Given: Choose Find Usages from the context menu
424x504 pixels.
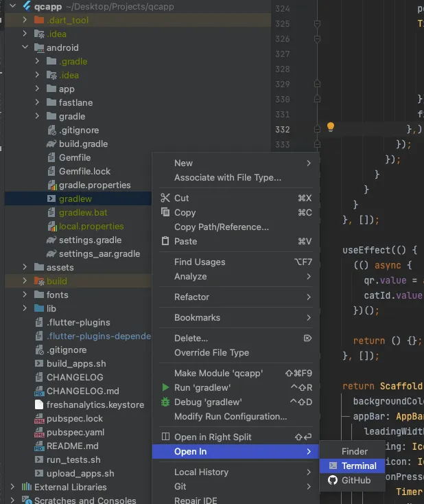Looking at the screenshot, I should 200,262.
